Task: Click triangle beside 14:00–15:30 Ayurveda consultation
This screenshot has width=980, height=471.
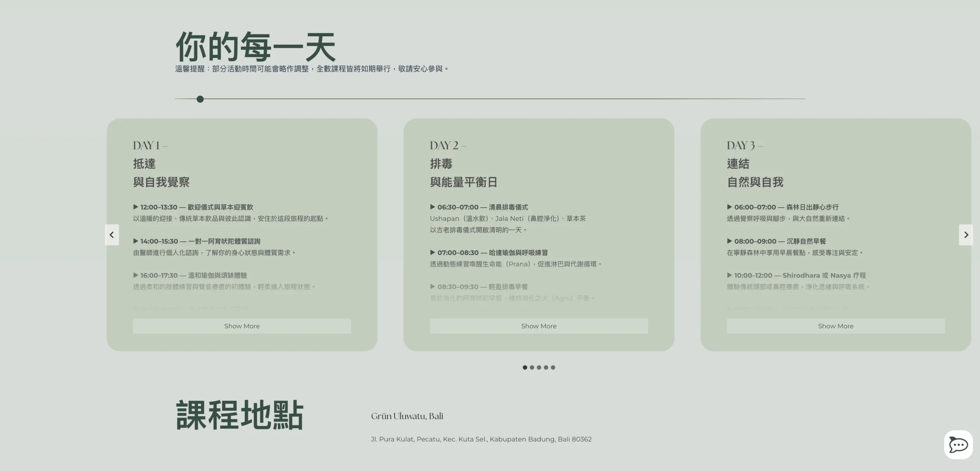Action: pyautogui.click(x=136, y=241)
